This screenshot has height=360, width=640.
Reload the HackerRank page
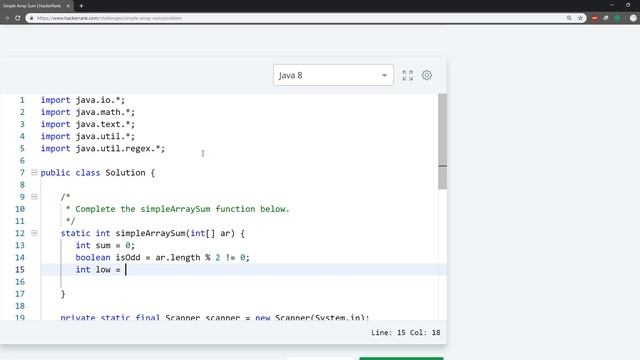tap(18, 18)
